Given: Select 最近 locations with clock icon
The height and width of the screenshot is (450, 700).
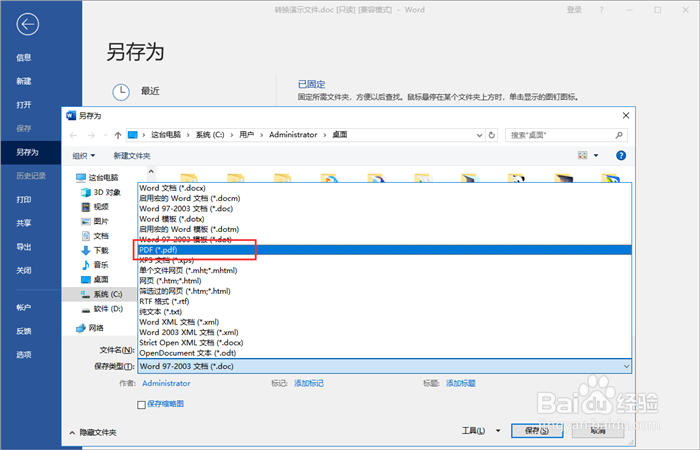Looking at the screenshot, I should 136,92.
